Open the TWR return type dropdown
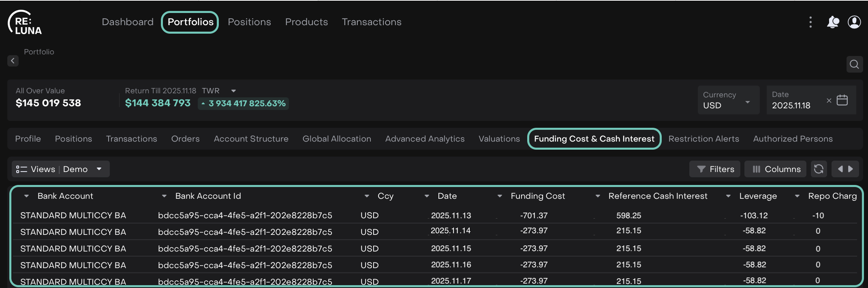 pyautogui.click(x=233, y=91)
